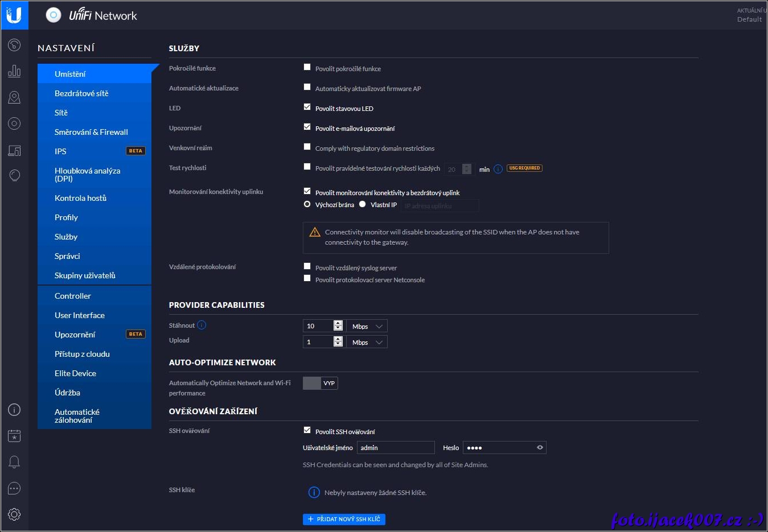The image size is (768, 532).
Task: Open the Alerts bell icon
Action: point(14,462)
